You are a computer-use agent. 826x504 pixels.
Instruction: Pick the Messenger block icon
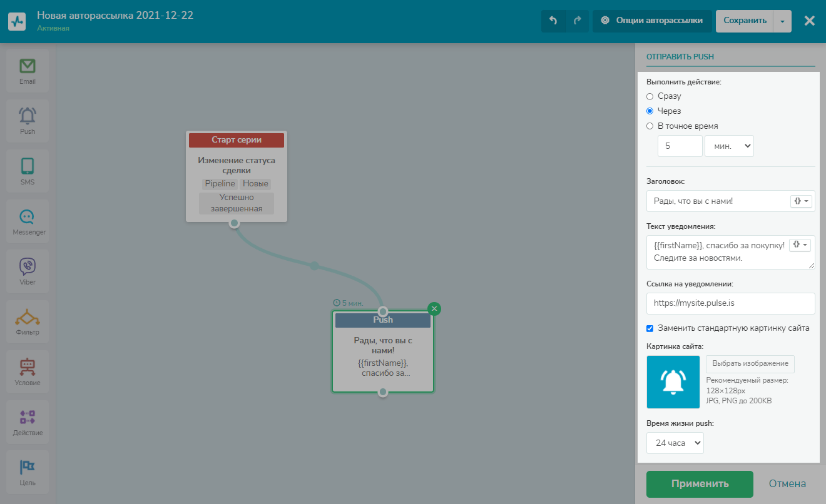27,217
